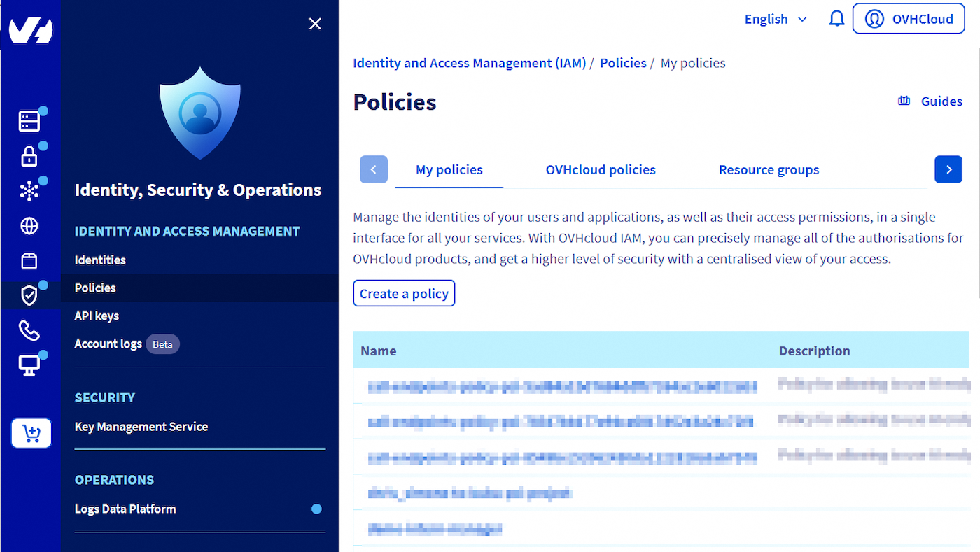Image resolution: width=980 pixels, height=552 pixels.
Task: Select the Identity Security shield icon
Action: pos(29,295)
